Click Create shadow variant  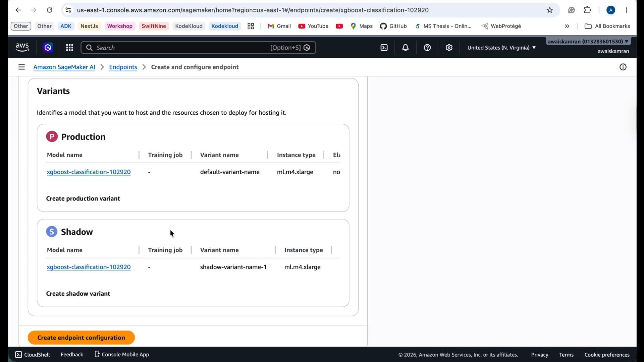[x=78, y=294]
